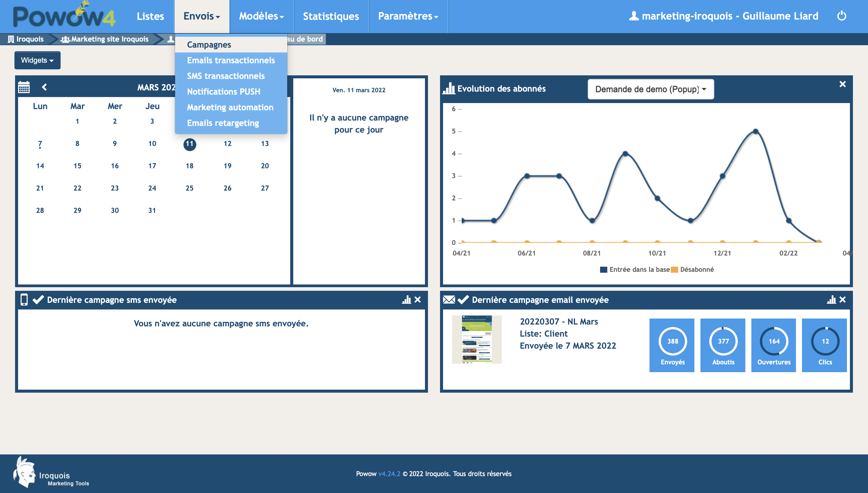Viewport: 868px width, 493px height.
Task: Open the Widgets dropdown
Action: tap(37, 60)
